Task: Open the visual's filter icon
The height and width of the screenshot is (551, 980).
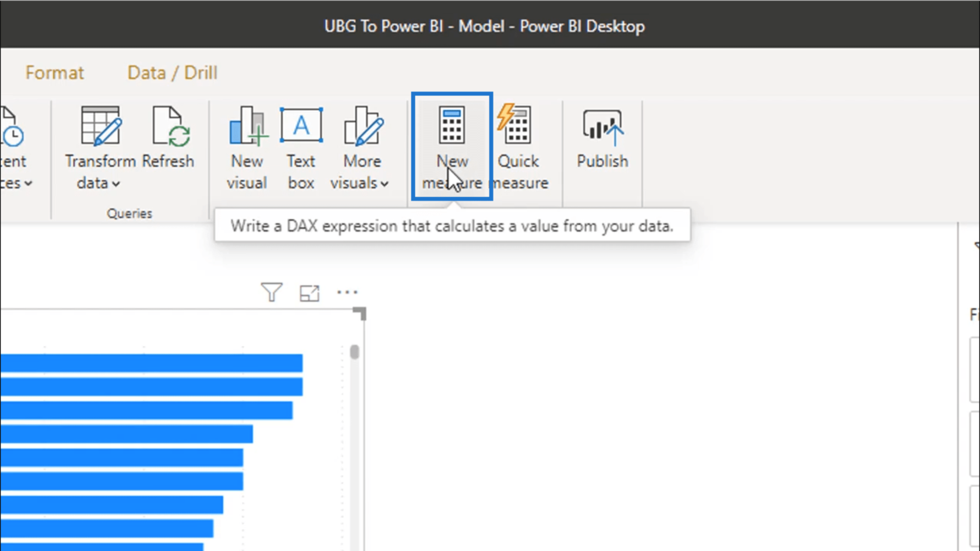Action: 271,292
